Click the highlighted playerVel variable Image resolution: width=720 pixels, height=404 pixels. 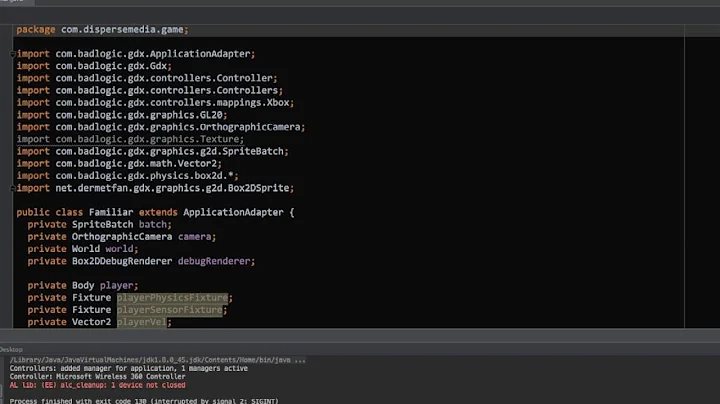[x=141, y=322]
